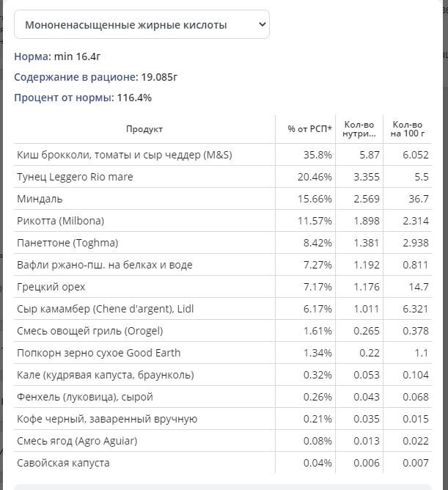Image resolution: width=448 pixels, height=490 pixels.
Task: Click nutrient amount 1.898 for Рикотта
Action: click(367, 221)
